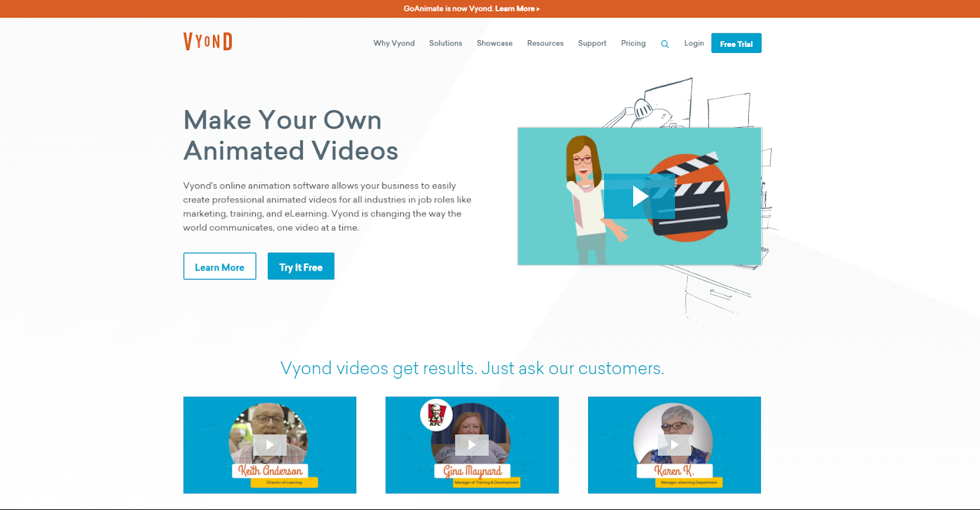Open the Resources menu
The height and width of the screenshot is (510, 980).
click(x=545, y=43)
